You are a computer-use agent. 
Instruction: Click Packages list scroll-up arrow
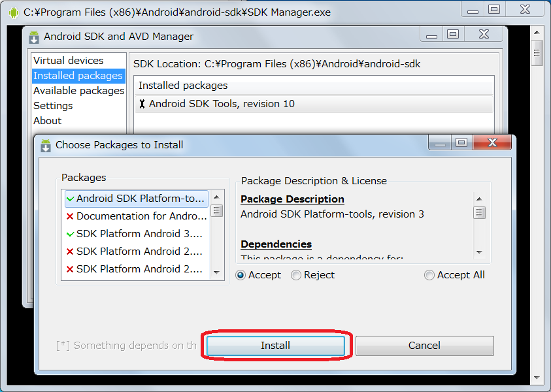point(216,197)
